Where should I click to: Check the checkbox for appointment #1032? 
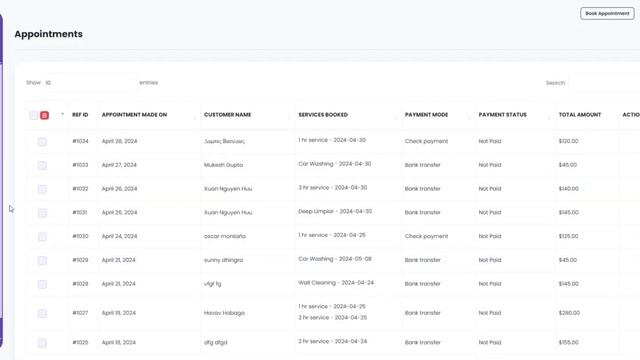point(42,189)
